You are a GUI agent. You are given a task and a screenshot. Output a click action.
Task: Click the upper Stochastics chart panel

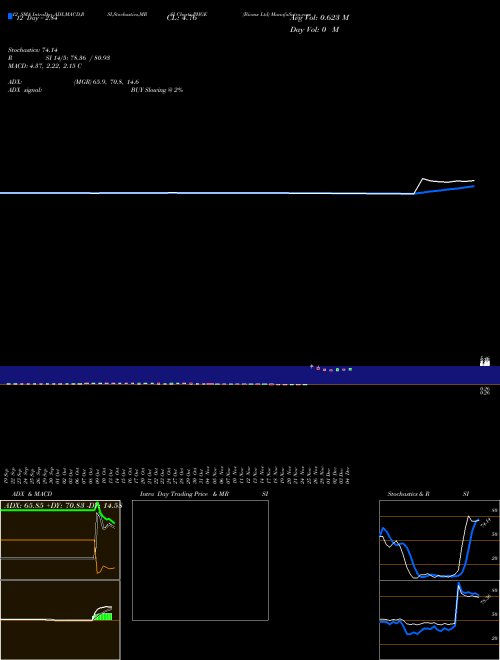click(439, 540)
